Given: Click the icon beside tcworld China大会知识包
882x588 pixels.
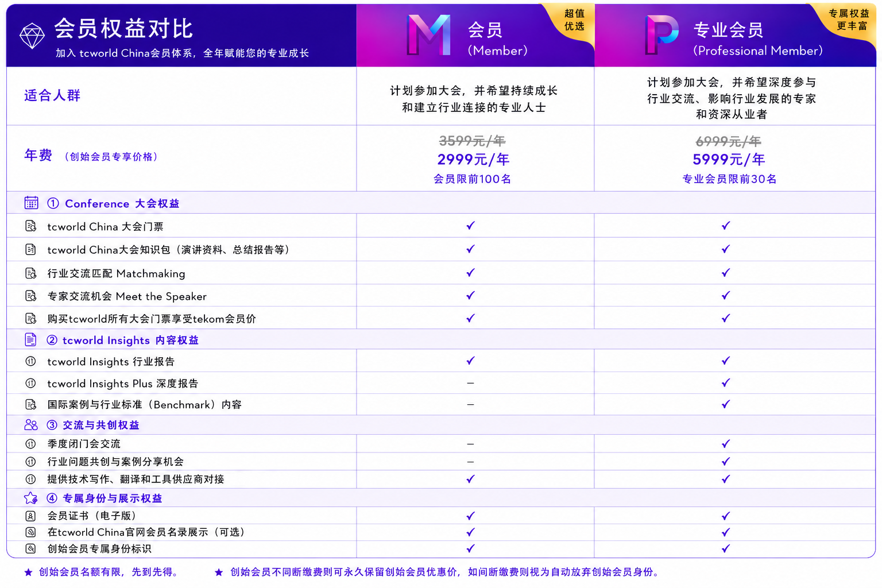Looking at the screenshot, I should (x=31, y=249).
